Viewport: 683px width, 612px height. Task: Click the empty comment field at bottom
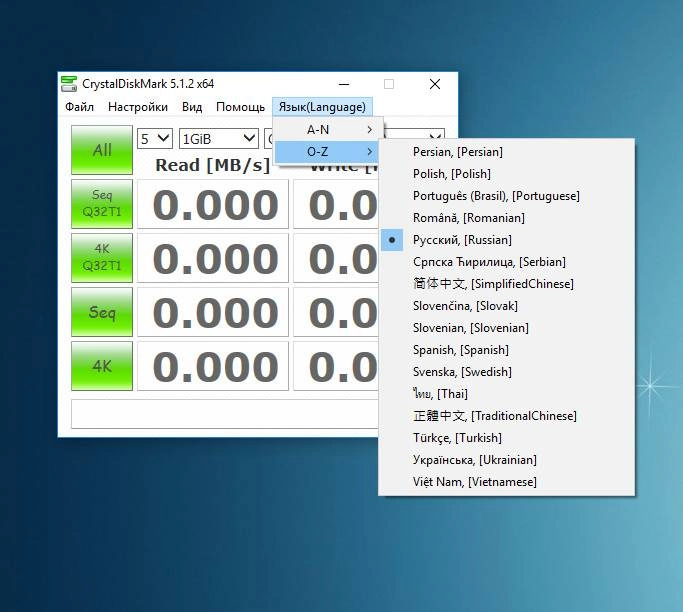[225, 414]
